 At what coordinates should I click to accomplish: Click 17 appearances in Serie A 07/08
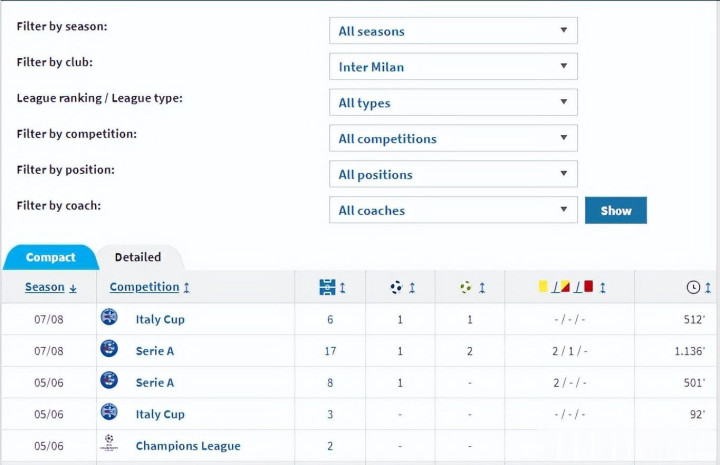tap(330, 351)
